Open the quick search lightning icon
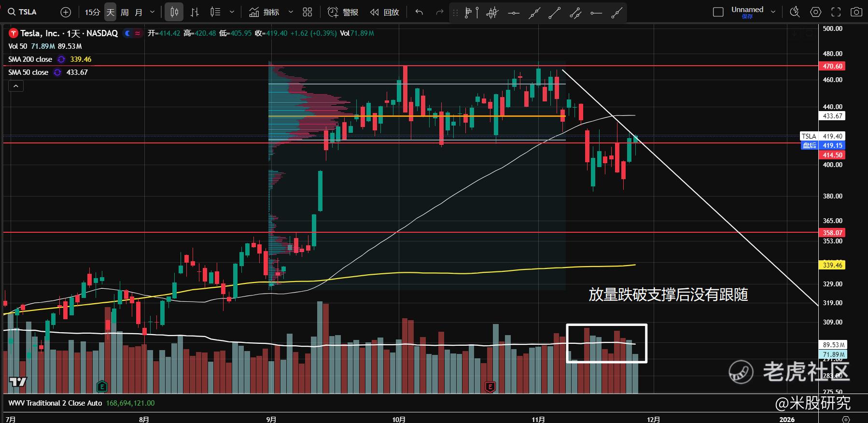Image resolution: width=868 pixels, height=423 pixels. 795,12
